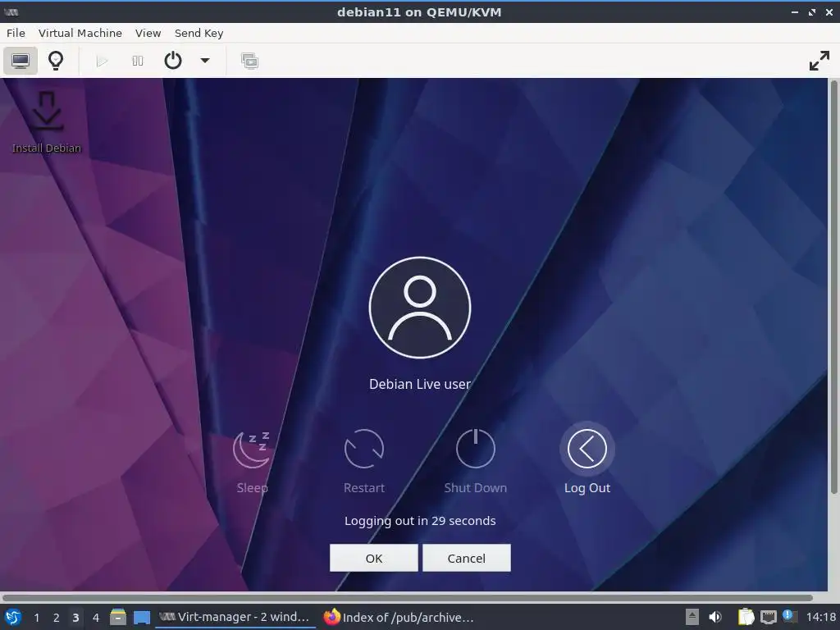Click the removable media eject tray icon
This screenshot has height=630, width=840.
[x=692, y=617]
